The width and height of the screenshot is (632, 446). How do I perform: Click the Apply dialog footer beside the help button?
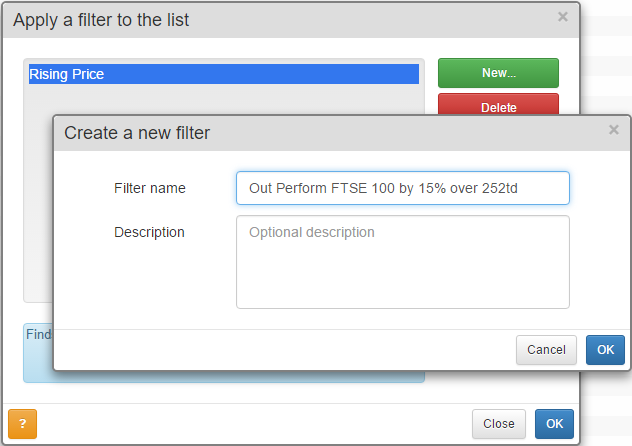[254, 424]
